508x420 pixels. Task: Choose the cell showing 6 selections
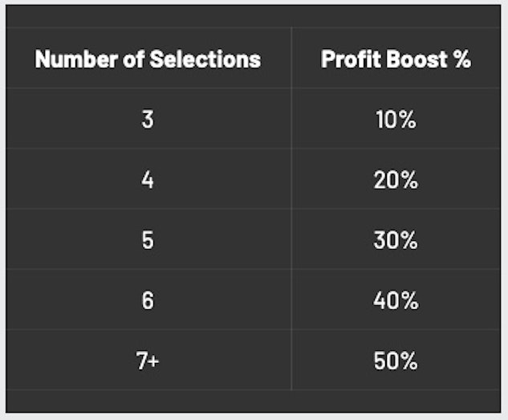[148, 301]
